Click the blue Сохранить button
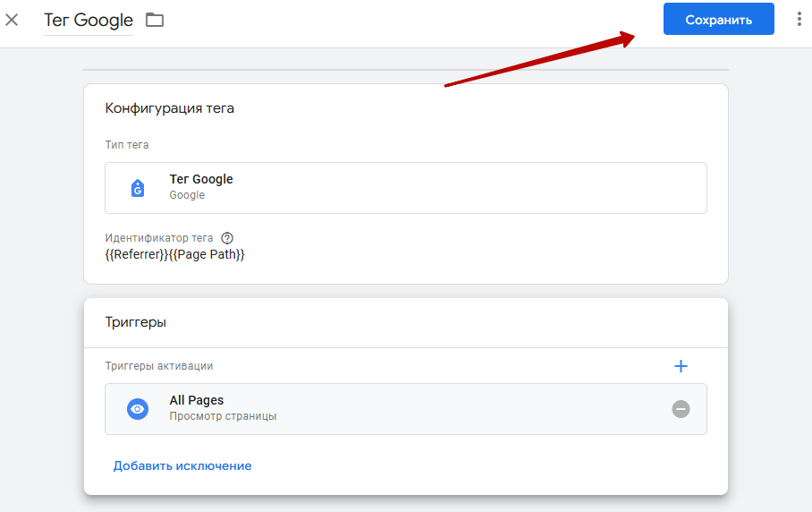The width and height of the screenshot is (812, 512). pos(718,19)
